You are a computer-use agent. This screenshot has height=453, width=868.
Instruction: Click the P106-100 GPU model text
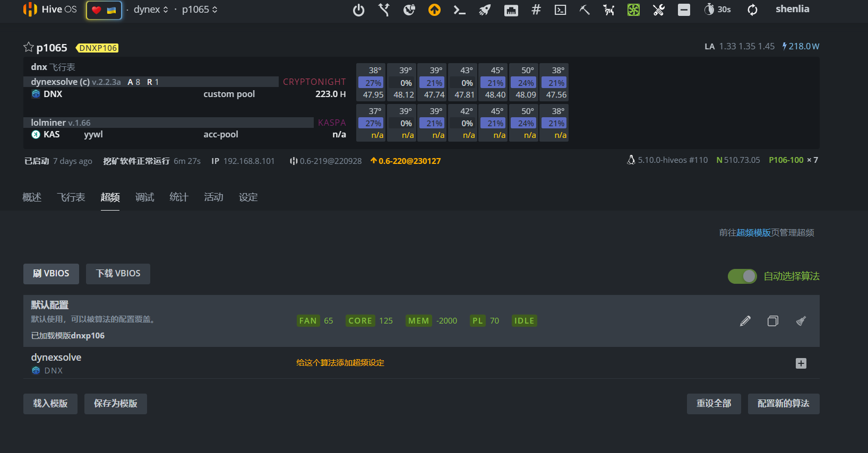coord(786,160)
